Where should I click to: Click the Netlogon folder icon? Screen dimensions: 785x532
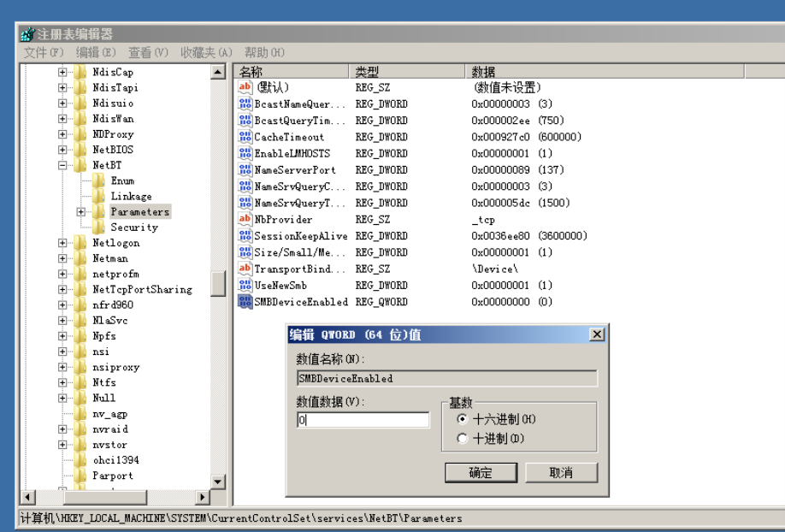point(80,242)
